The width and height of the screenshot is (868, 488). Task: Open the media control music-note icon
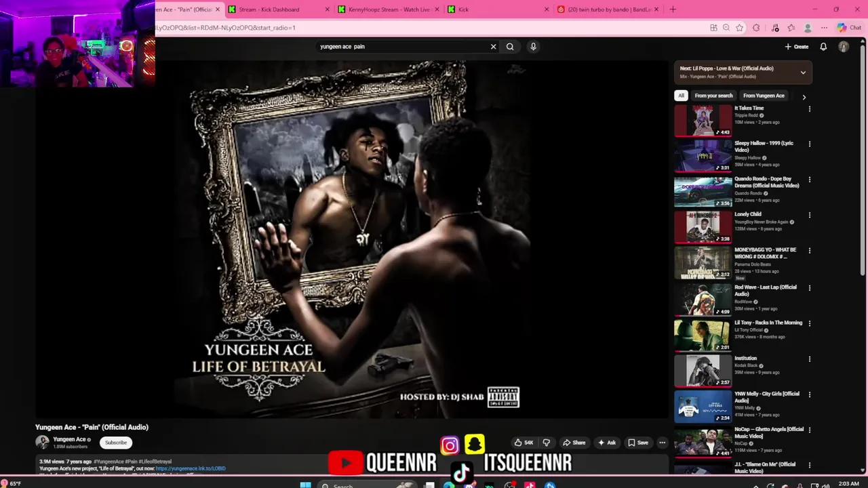(775, 28)
